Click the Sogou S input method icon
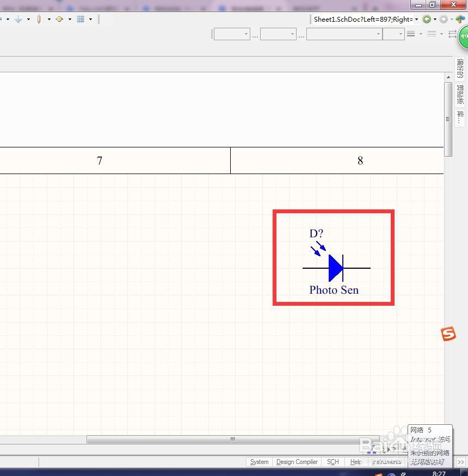The width and height of the screenshot is (468, 476). pyautogui.click(x=448, y=333)
